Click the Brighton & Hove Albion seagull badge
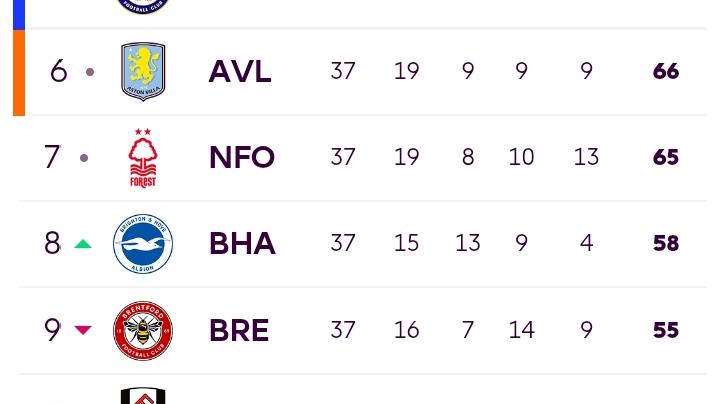This screenshot has height=404, width=720. (143, 243)
